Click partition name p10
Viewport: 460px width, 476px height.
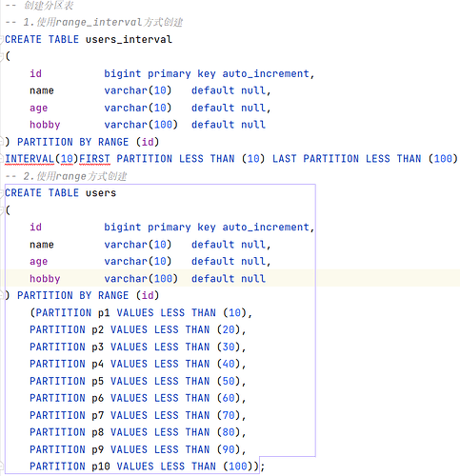pos(101,466)
